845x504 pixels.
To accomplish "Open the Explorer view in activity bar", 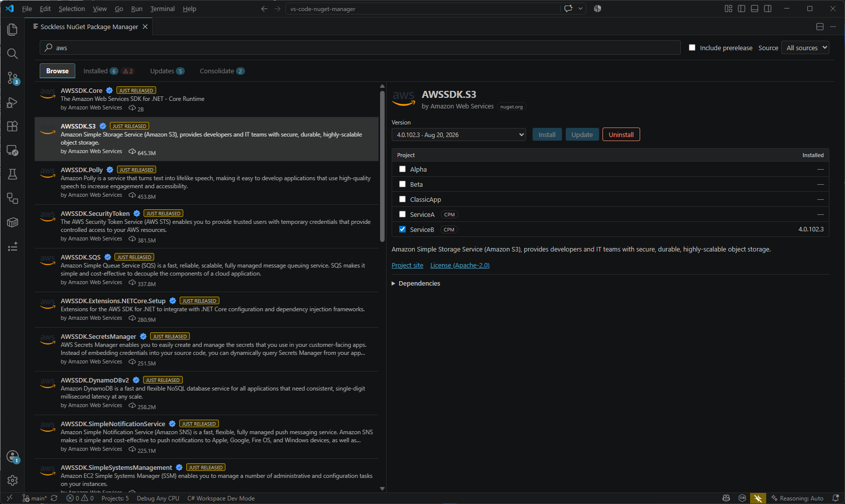I will pos(13,30).
